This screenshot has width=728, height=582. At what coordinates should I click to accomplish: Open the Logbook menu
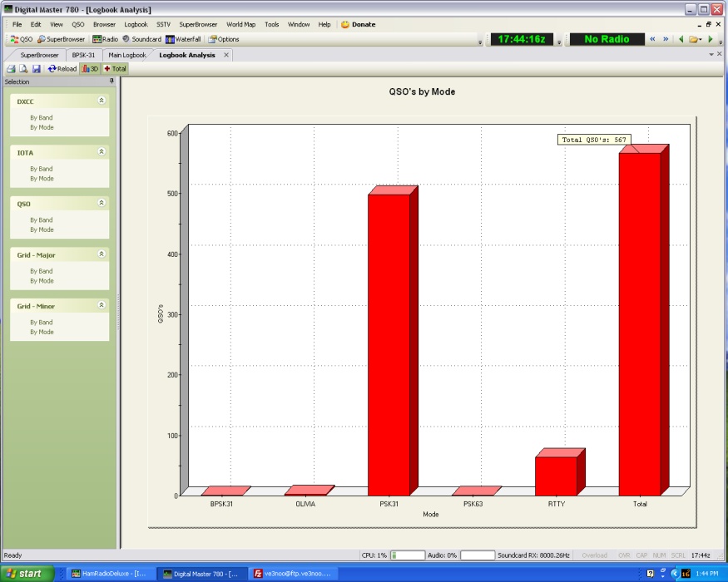tap(136, 25)
